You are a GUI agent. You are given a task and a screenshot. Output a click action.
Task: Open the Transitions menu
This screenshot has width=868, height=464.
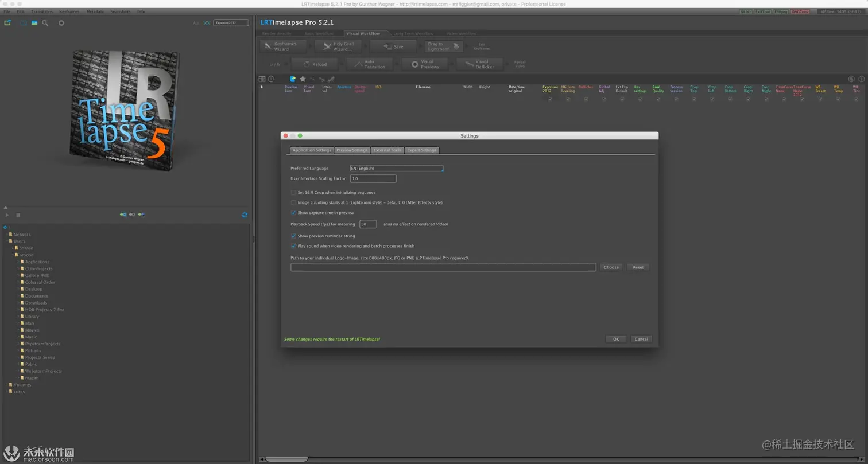click(x=42, y=11)
